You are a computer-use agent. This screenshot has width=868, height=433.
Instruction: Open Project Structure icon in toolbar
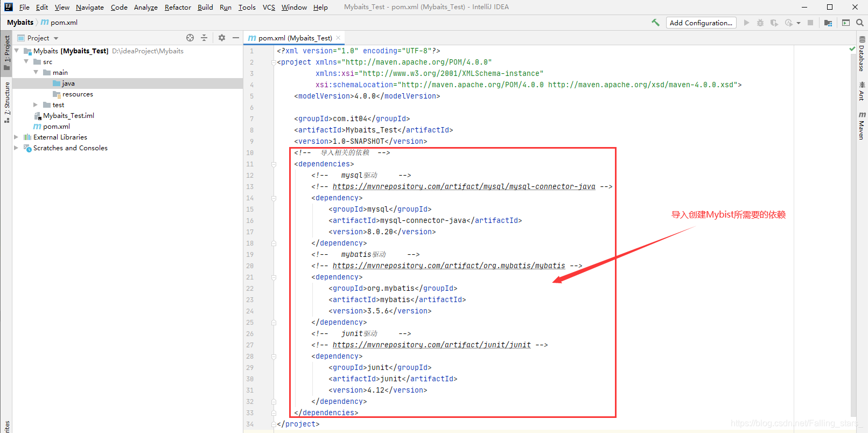[828, 23]
